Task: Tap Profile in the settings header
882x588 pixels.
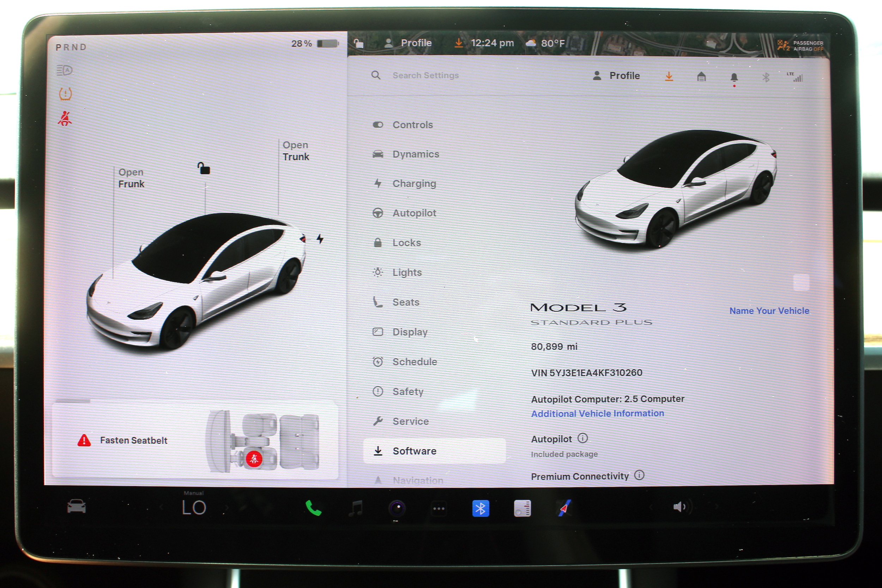Action: 616,76
